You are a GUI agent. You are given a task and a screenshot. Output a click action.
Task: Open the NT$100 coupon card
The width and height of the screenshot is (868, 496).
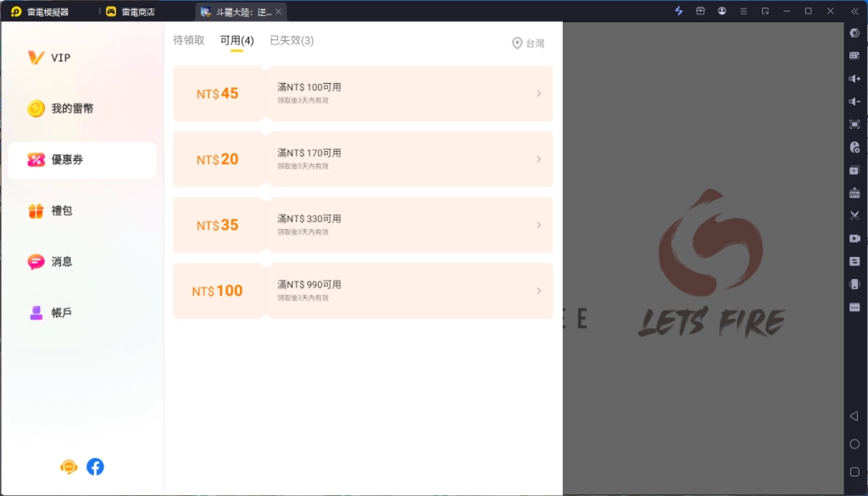pos(363,291)
